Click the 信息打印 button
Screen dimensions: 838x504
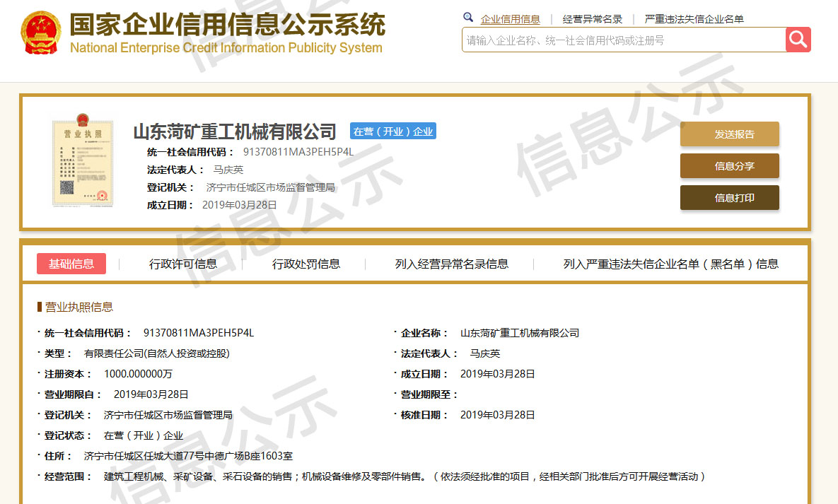[x=729, y=198]
